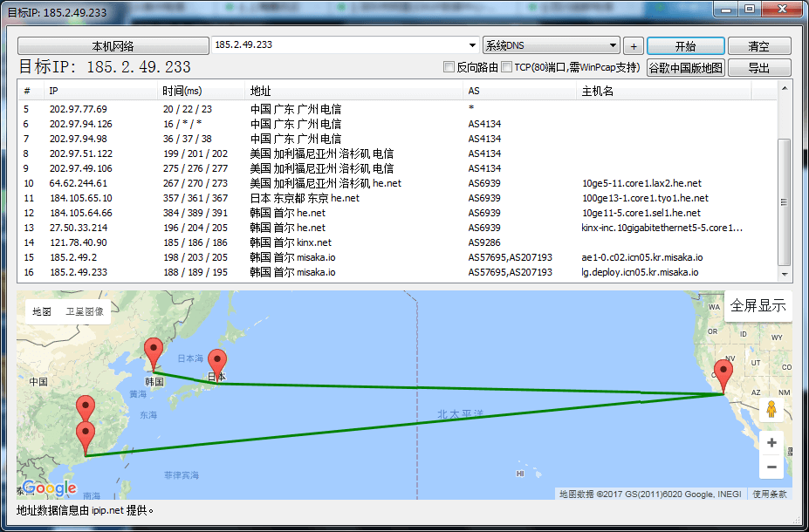Image resolution: width=809 pixels, height=532 pixels.
Task: Enable the TCP port 80 checkbox
Action: 507,67
